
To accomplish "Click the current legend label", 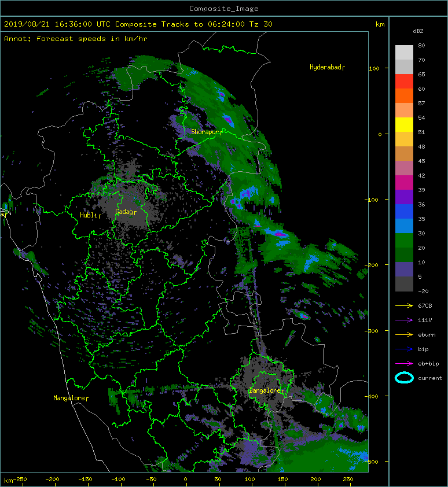I will 430,378.
